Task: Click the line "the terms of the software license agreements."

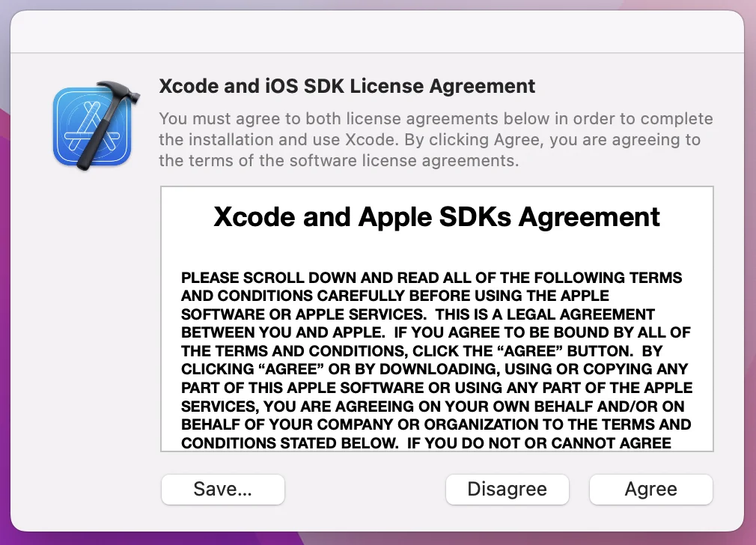Action: click(338, 160)
